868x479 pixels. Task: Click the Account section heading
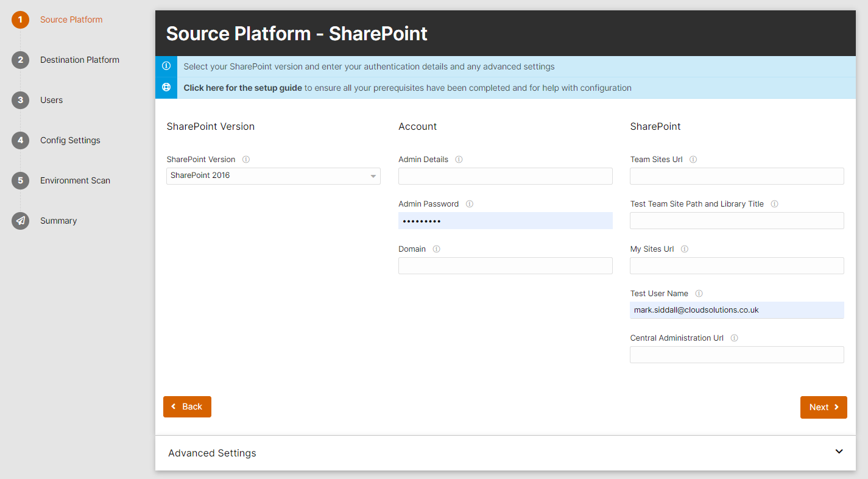(x=418, y=126)
